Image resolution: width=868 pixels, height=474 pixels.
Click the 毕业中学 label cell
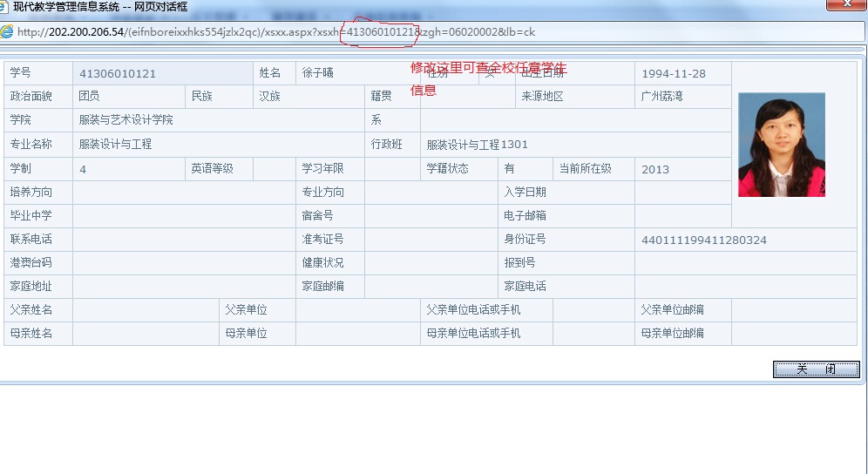point(38,216)
